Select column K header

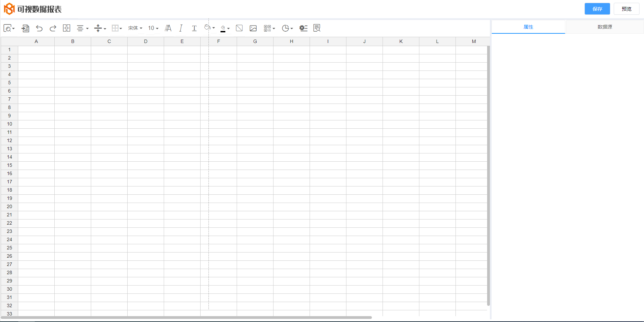[x=401, y=41]
